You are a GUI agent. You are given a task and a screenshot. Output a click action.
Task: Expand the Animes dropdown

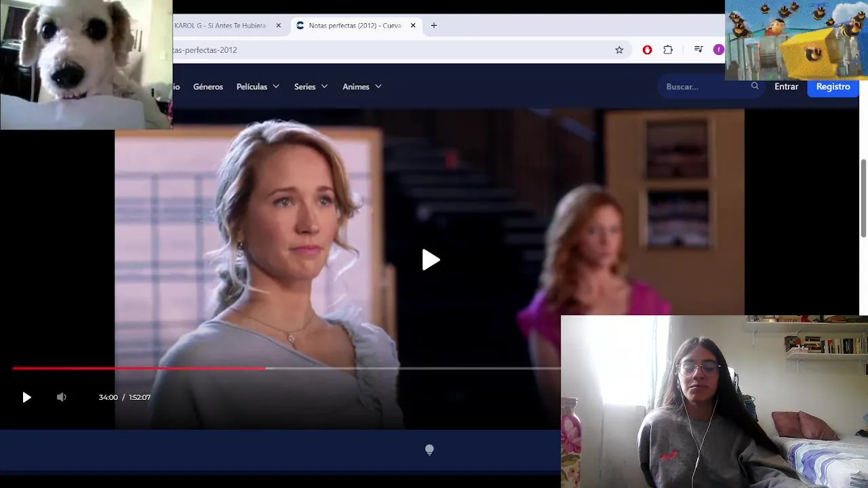362,87
